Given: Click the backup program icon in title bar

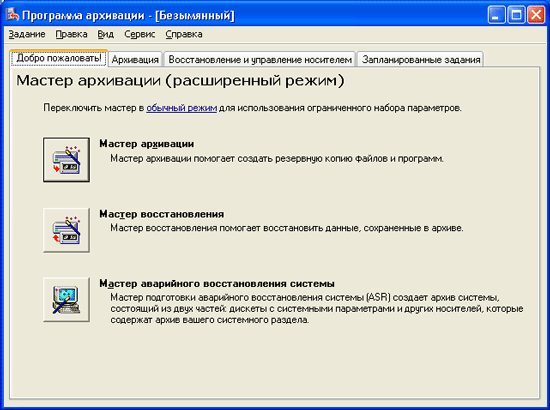Looking at the screenshot, I should tap(12, 15).
